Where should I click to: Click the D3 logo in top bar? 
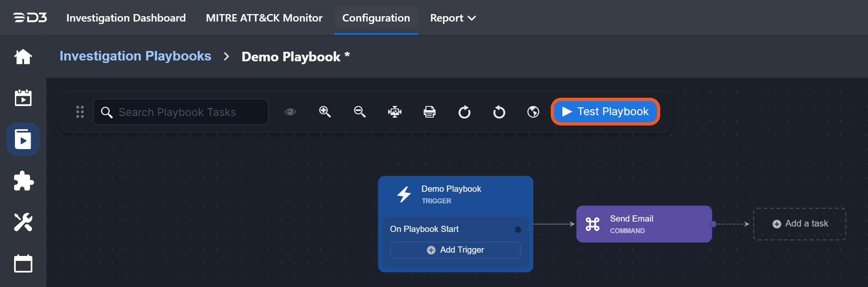30,18
